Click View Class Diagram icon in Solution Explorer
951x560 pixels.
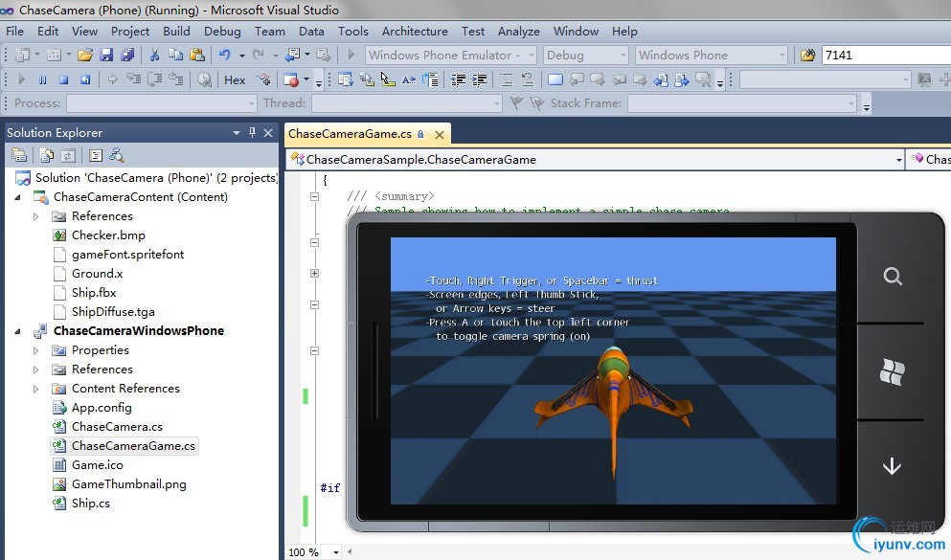coord(117,155)
